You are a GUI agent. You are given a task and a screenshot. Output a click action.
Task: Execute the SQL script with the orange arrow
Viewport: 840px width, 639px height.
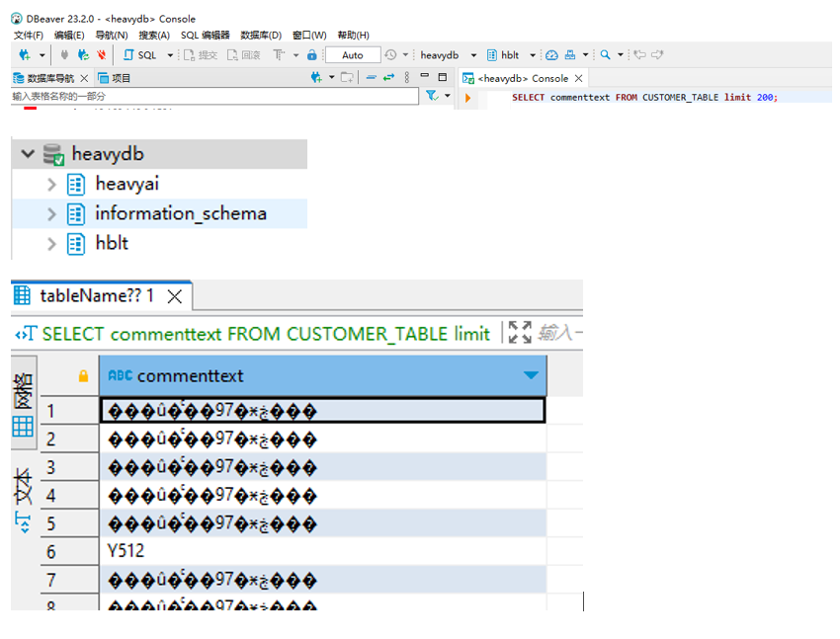[x=465, y=99]
